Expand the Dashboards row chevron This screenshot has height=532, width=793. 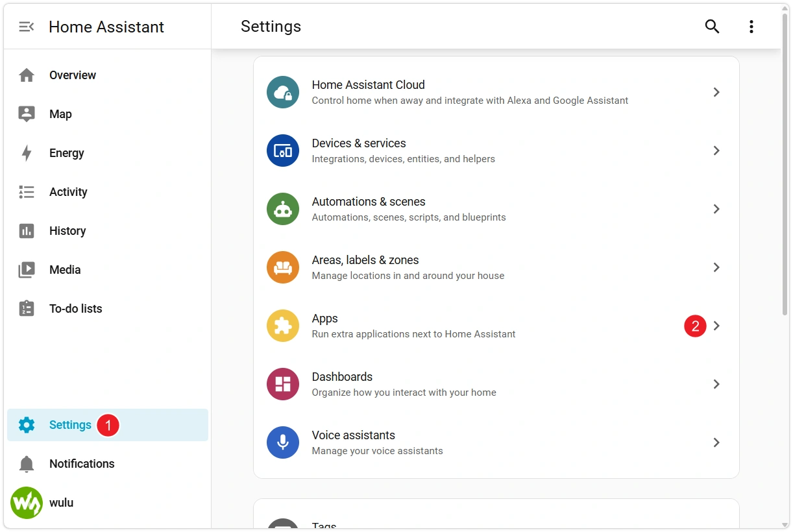716,384
